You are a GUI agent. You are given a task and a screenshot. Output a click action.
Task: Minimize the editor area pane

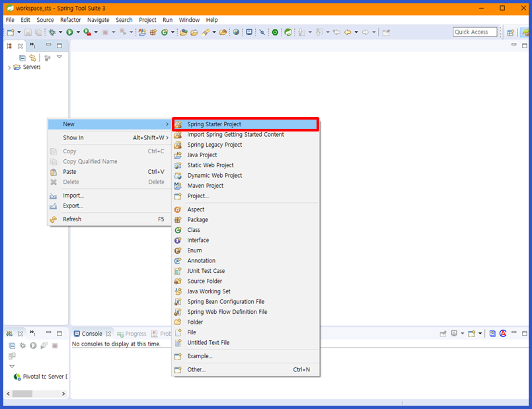[x=513, y=44]
